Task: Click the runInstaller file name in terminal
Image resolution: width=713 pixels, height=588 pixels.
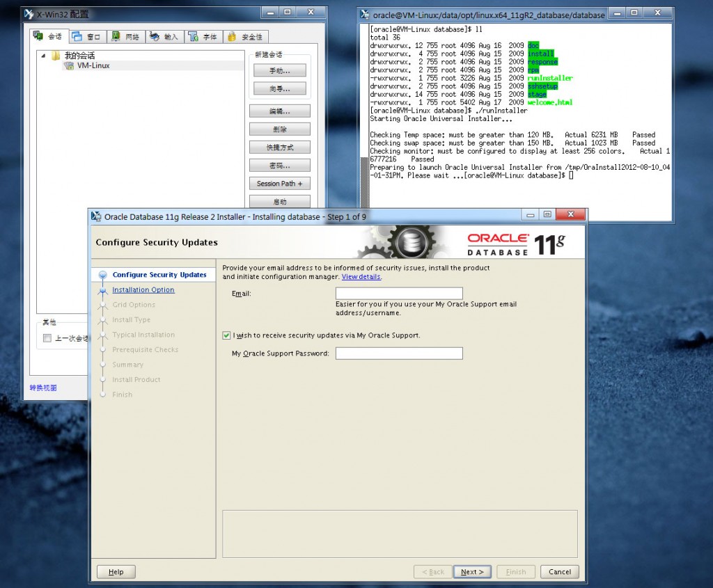Action: pyautogui.click(x=550, y=78)
